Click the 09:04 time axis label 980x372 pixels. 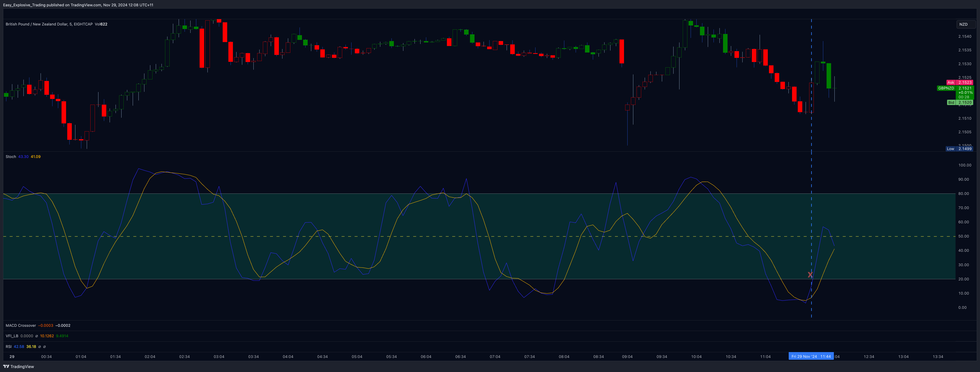point(627,357)
